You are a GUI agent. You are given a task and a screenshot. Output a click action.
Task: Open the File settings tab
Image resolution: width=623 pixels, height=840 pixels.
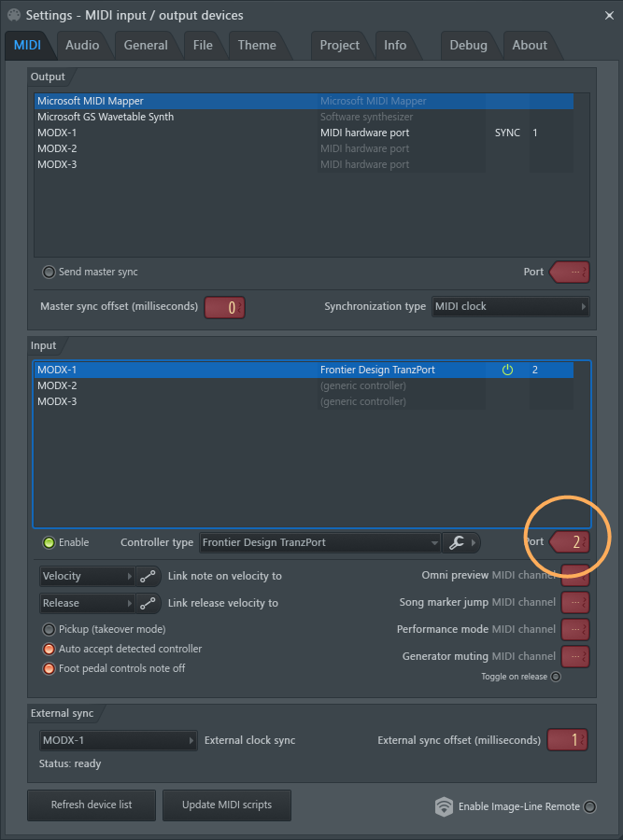click(x=203, y=46)
